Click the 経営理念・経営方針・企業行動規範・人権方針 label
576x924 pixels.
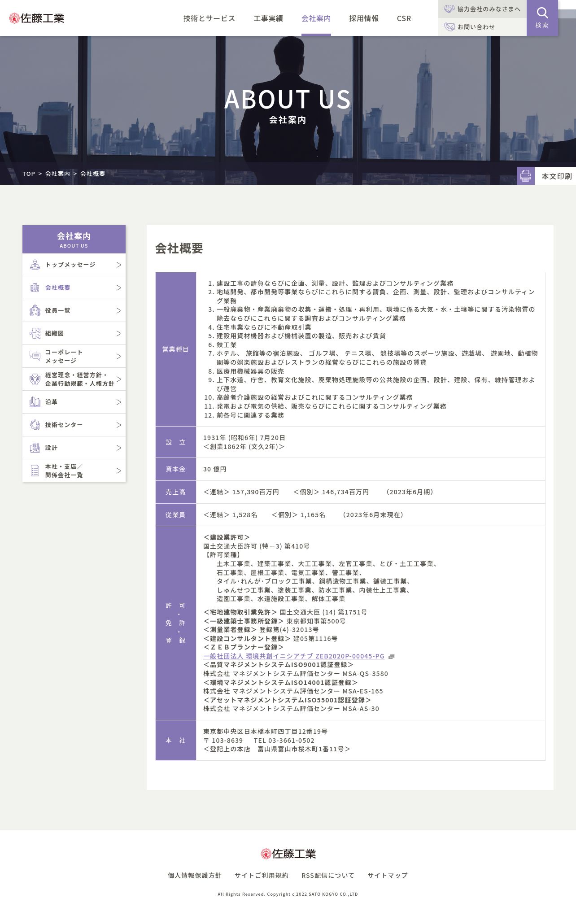click(79, 379)
